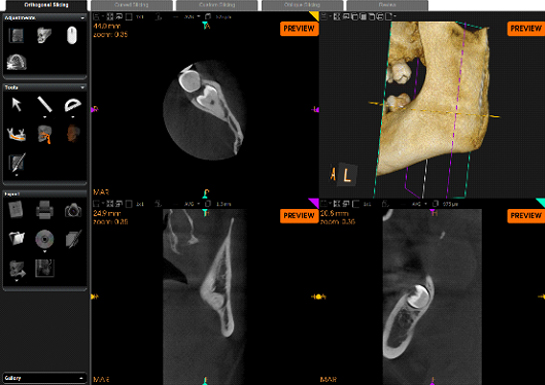This screenshot has width=545, height=385.
Task: Expand the protractor tool options arrow
Action: click(x=73, y=117)
